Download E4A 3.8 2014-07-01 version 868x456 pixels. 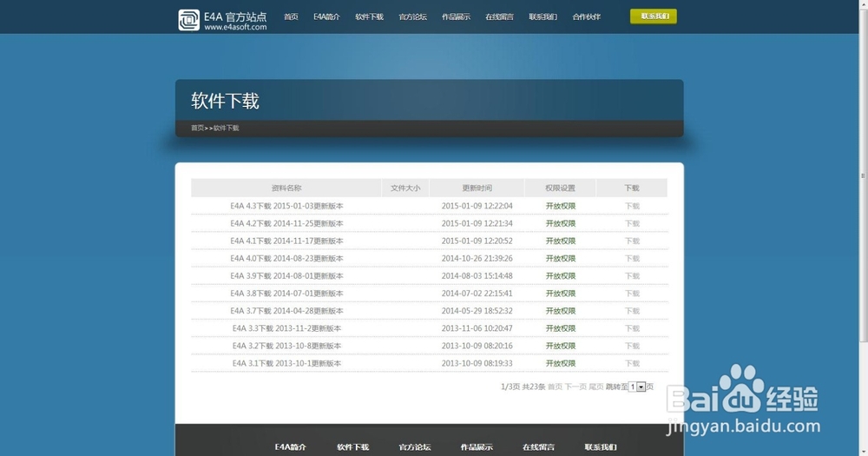pyautogui.click(x=632, y=293)
